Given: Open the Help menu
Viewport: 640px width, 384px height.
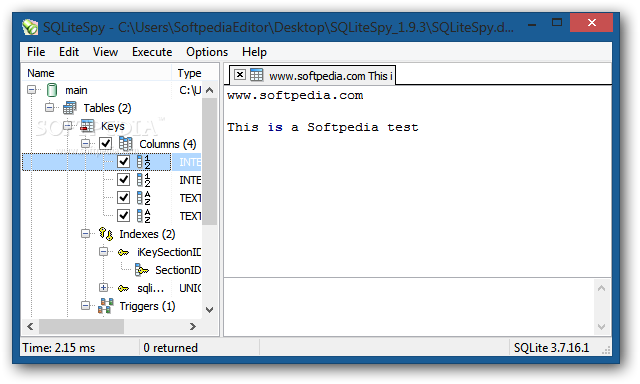Looking at the screenshot, I should (x=254, y=52).
